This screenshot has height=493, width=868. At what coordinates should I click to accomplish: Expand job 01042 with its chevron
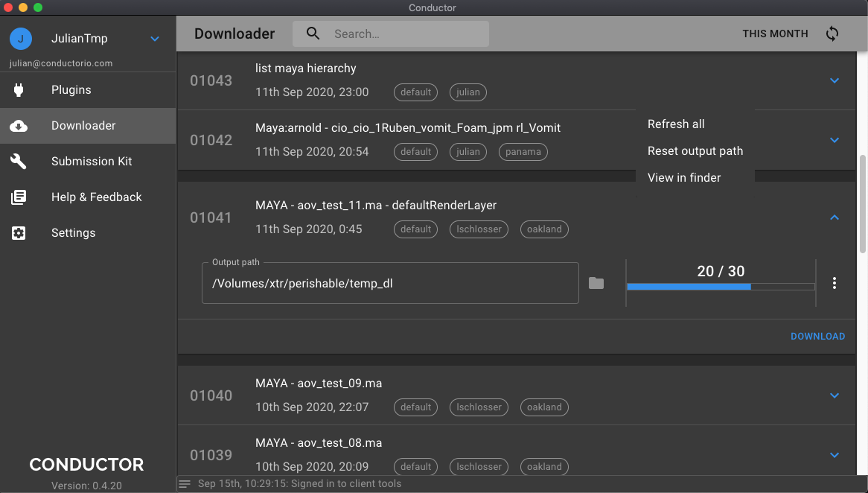click(x=835, y=140)
